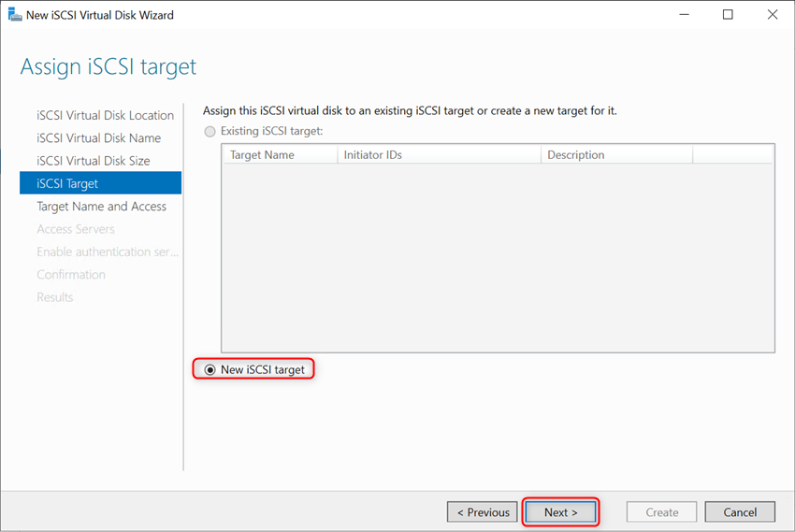This screenshot has width=795, height=532.
Task: Sort by the Target Name column header
Action: coord(281,155)
